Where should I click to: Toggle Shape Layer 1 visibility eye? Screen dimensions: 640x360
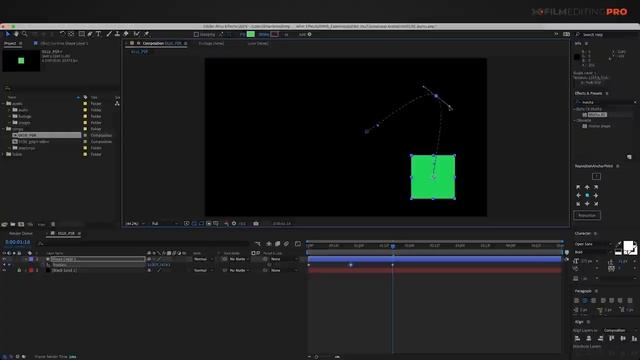click(4, 259)
